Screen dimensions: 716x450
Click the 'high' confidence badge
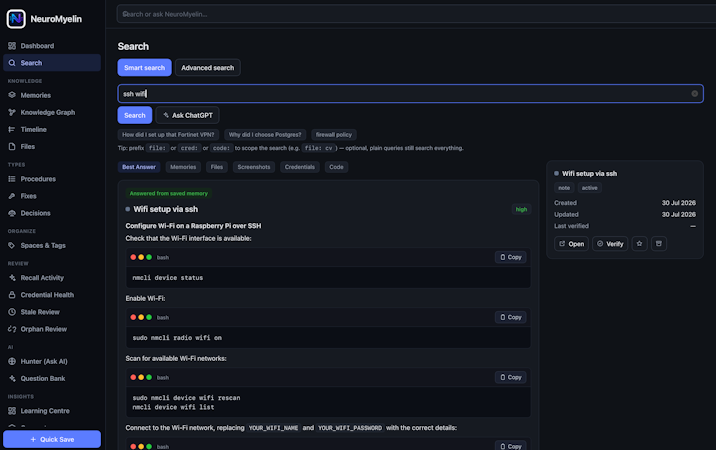tap(521, 209)
